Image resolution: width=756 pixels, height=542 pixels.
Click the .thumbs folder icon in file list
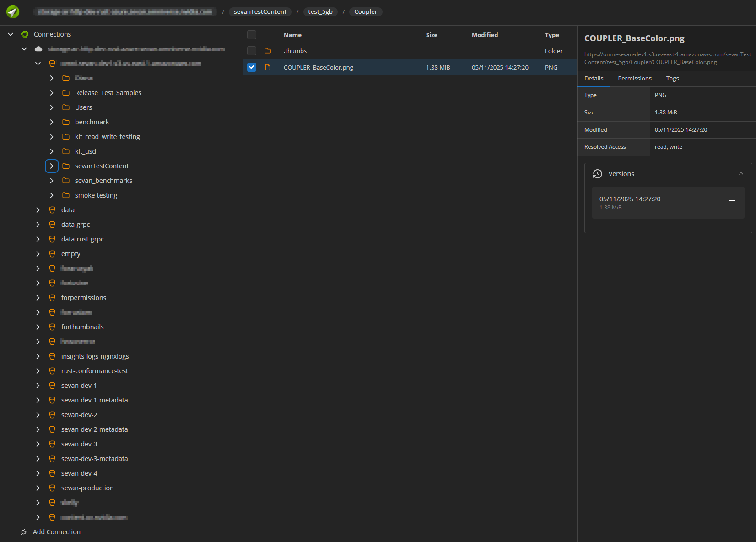(x=268, y=51)
